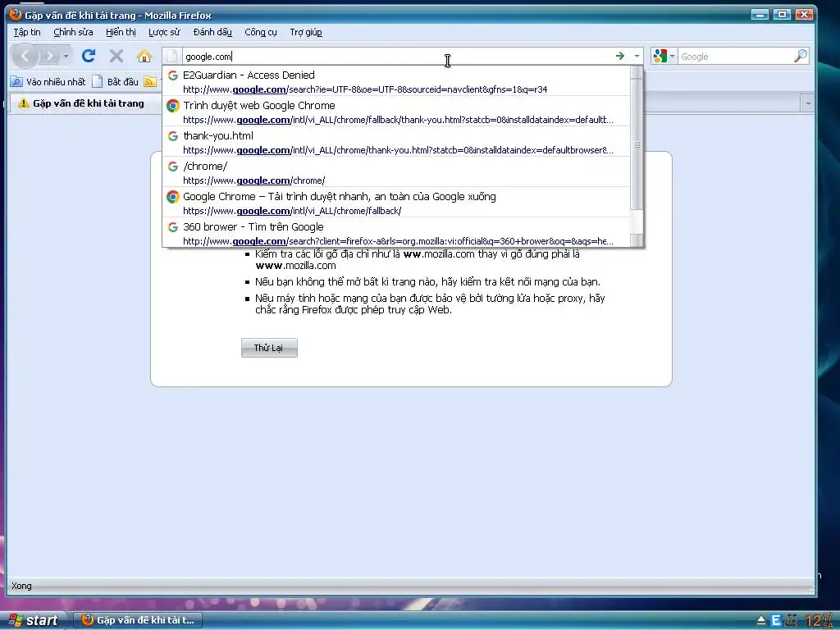Image resolution: width=840 pixels, height=630 pixels.
Task: Click the magnifier search icon
Action: tap(801, 56)
